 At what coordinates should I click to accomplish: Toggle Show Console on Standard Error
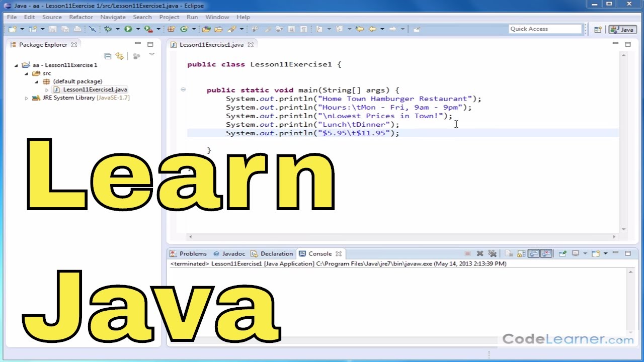546,253
